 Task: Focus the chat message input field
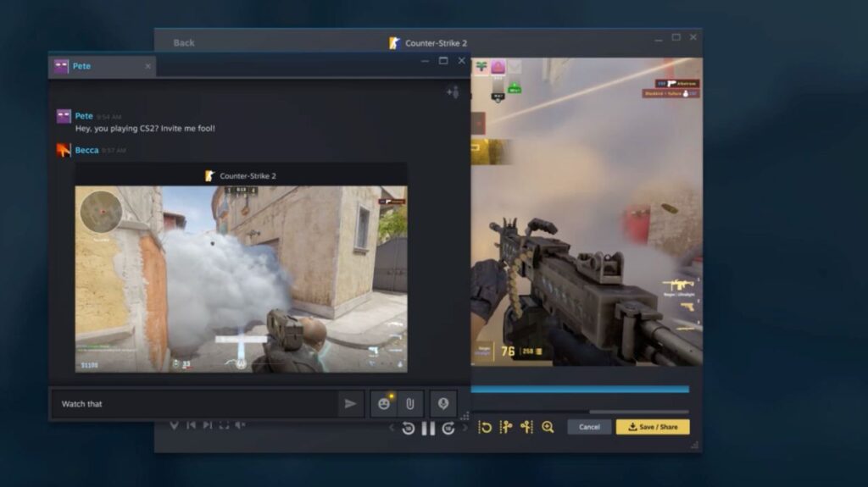[195, 403]
